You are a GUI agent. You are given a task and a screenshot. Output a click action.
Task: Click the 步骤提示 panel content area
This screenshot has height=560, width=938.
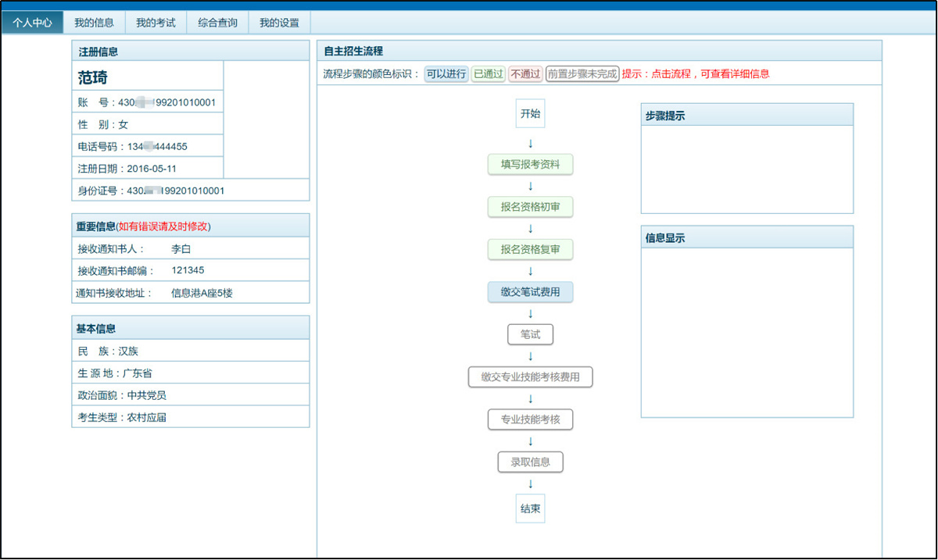[x=746, y=169]
